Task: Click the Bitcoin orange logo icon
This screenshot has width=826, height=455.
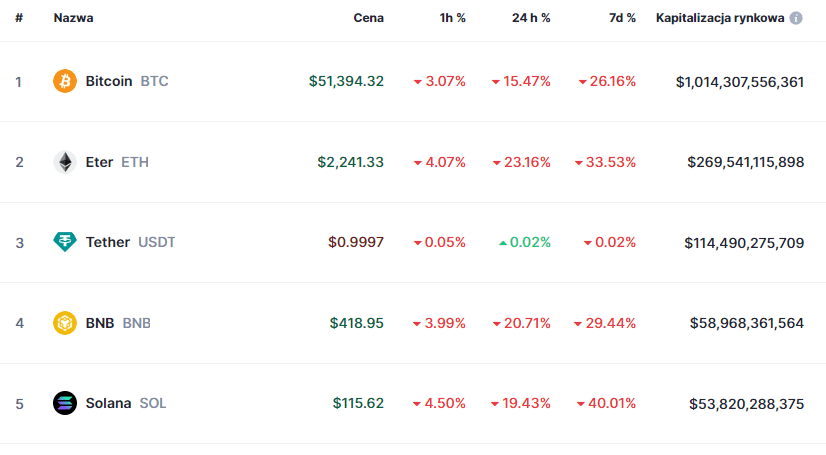Action: [65, 81]
